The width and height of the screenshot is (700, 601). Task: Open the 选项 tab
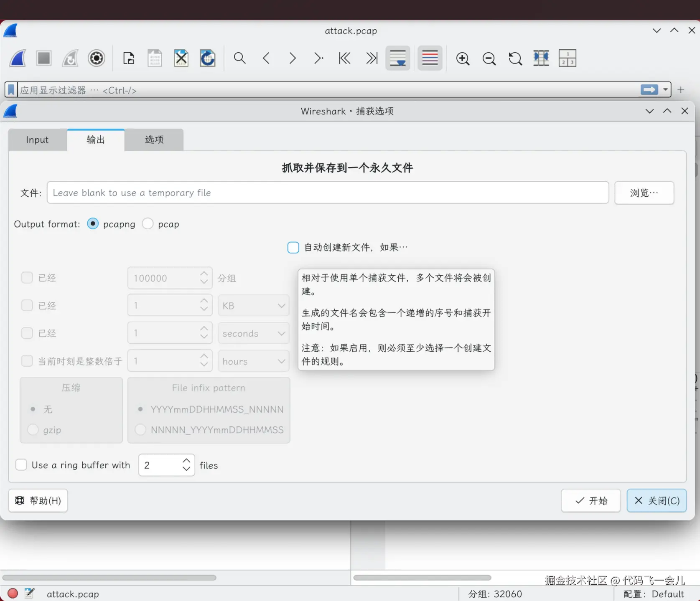[154, 140]
